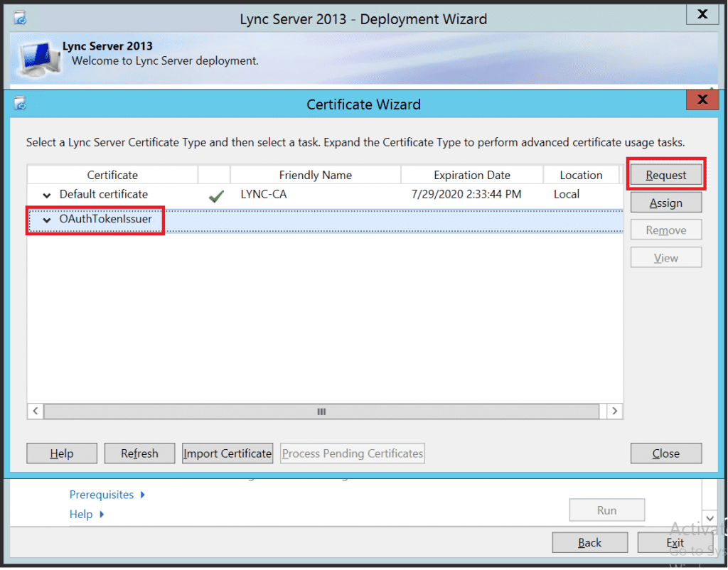Click the Exit button

(675, 542)
